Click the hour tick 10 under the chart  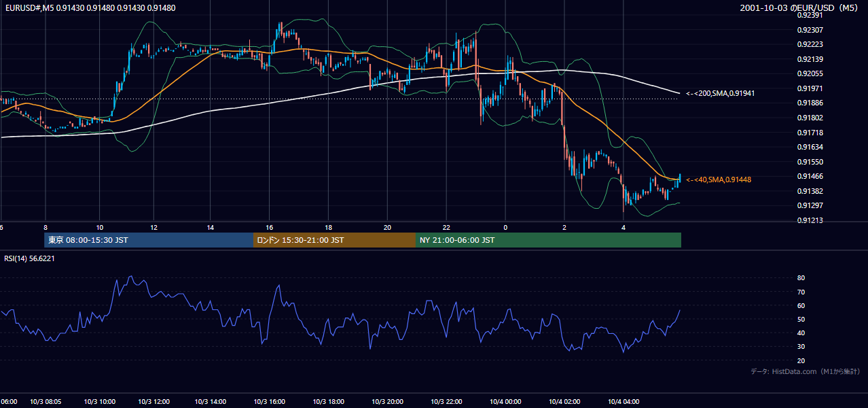click(x=99, y=227)
